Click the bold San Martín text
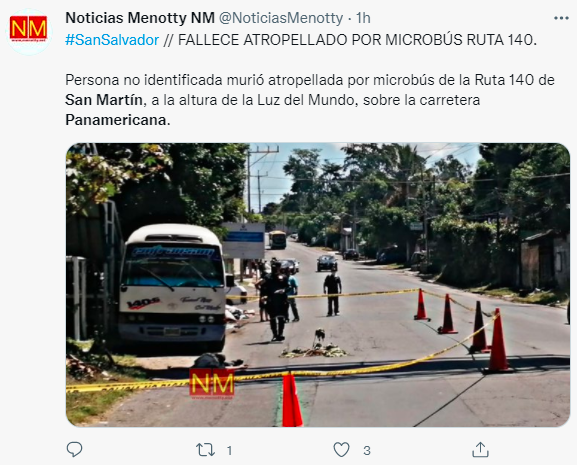This screenshot has height=465, width=577. coord(104,100)
